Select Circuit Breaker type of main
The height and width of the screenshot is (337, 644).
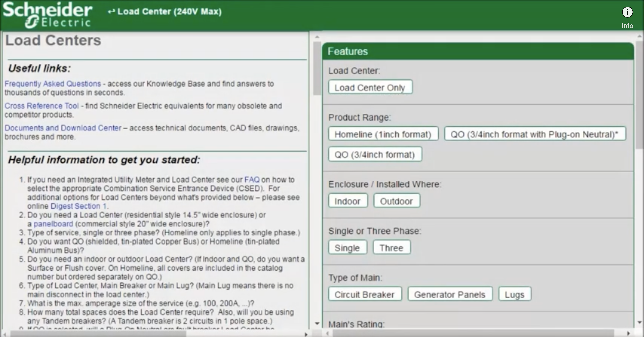364,294
